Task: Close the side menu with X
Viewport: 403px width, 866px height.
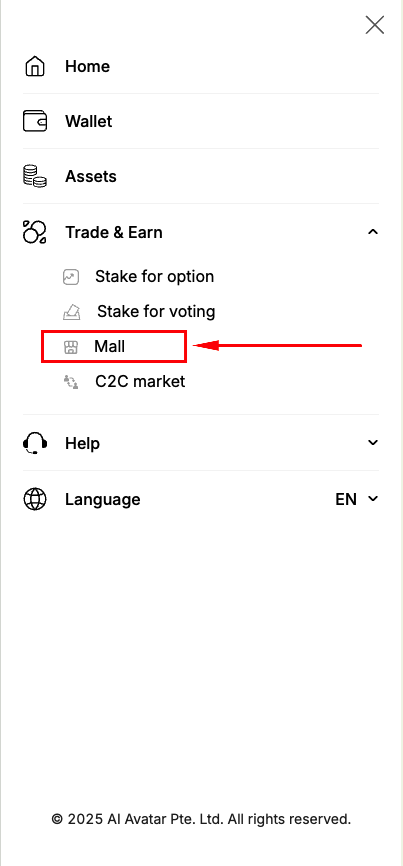Action: pos(375,25)
